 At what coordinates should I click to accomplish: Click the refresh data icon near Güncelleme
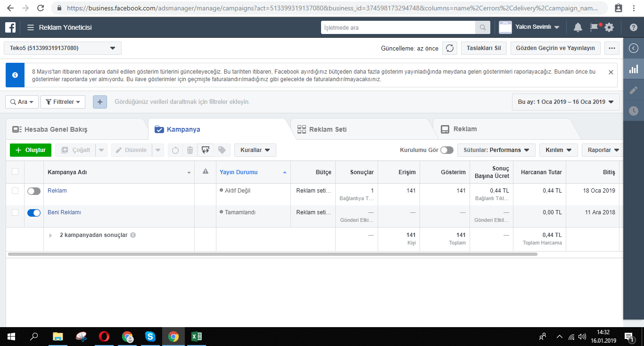coord(450,48)
